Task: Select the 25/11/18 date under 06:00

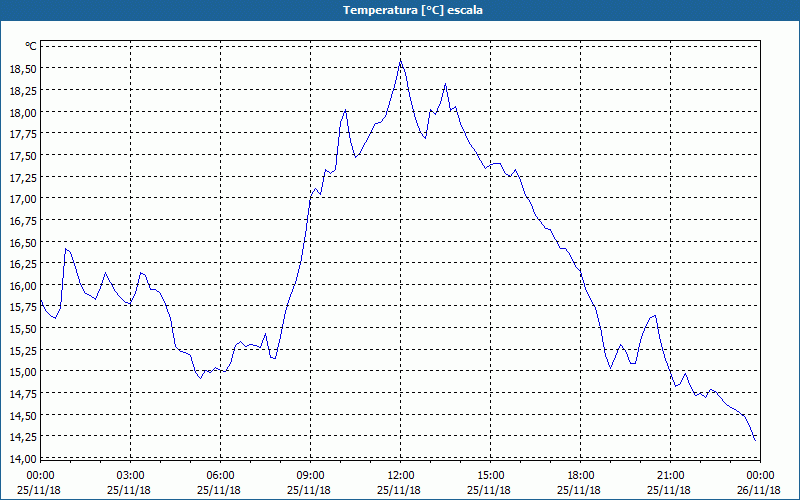Action: (x=219, y=490)
